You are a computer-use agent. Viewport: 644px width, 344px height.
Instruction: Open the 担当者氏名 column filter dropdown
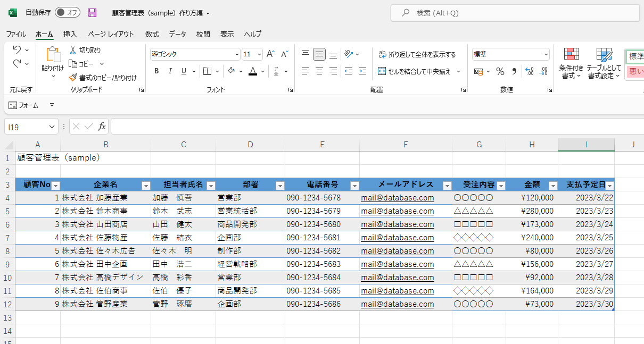211,186
